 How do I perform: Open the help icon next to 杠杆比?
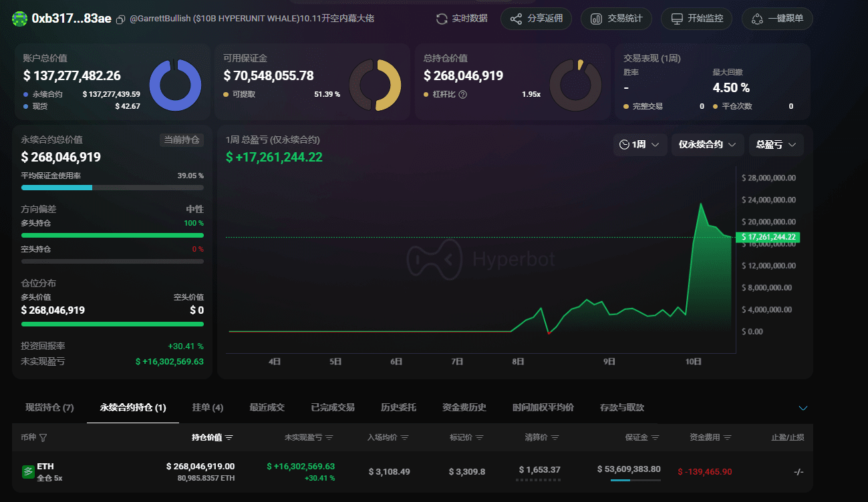tap(462, 95)
